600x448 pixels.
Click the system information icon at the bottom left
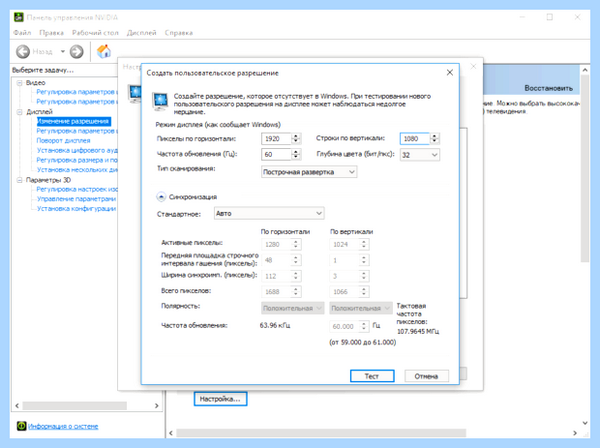click(21, 426)
